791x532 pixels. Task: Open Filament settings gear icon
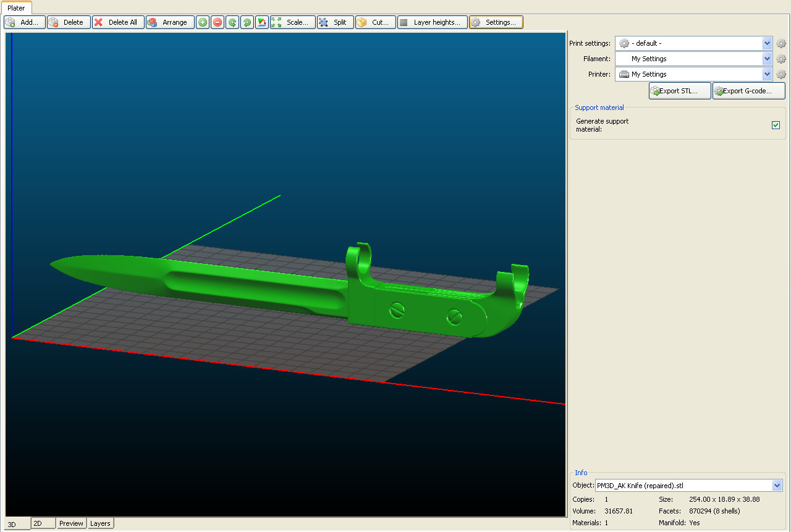[781, 59]
